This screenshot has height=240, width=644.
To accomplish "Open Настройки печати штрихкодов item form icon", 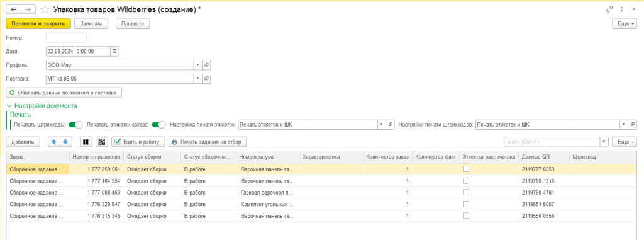I will (633, 124).
